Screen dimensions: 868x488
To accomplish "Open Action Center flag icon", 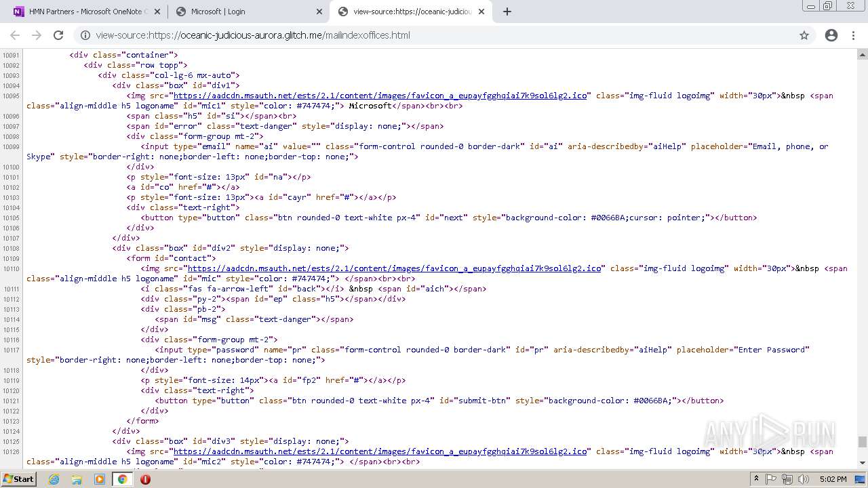I will 771,479.
